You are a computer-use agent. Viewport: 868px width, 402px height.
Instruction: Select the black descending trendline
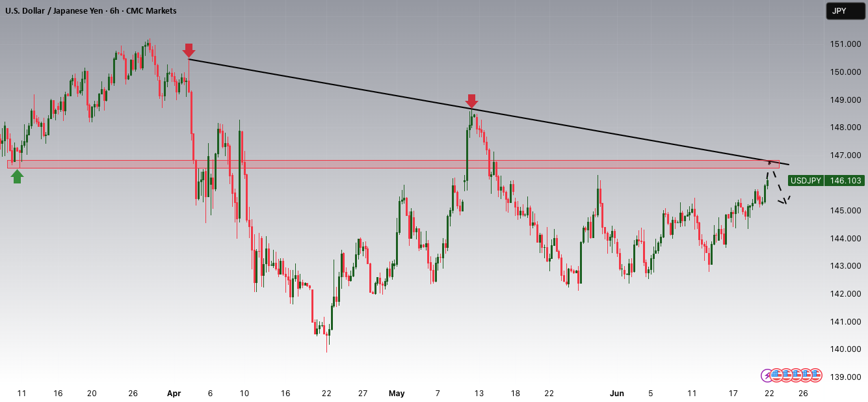tap(488, 112)
